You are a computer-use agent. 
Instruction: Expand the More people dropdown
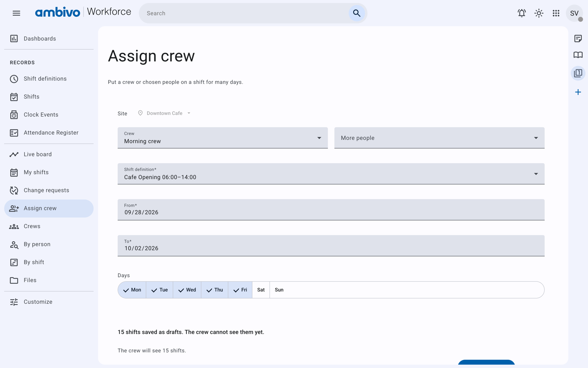point(439,138)
